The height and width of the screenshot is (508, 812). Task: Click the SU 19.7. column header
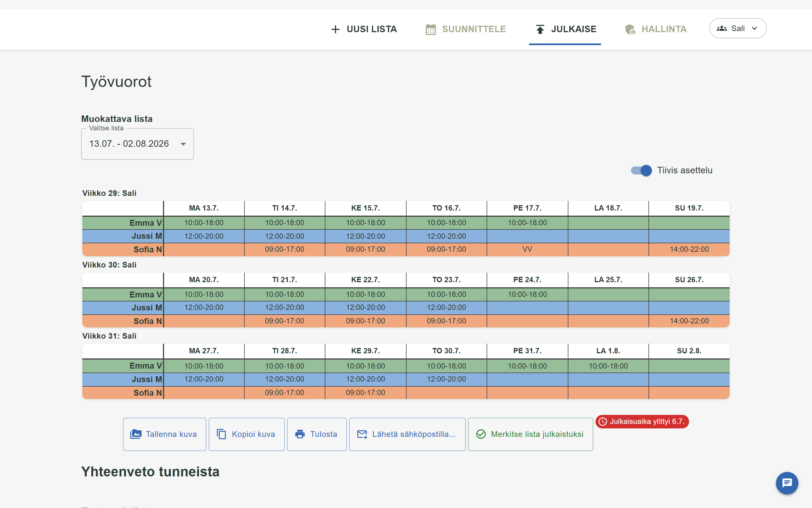689,208
